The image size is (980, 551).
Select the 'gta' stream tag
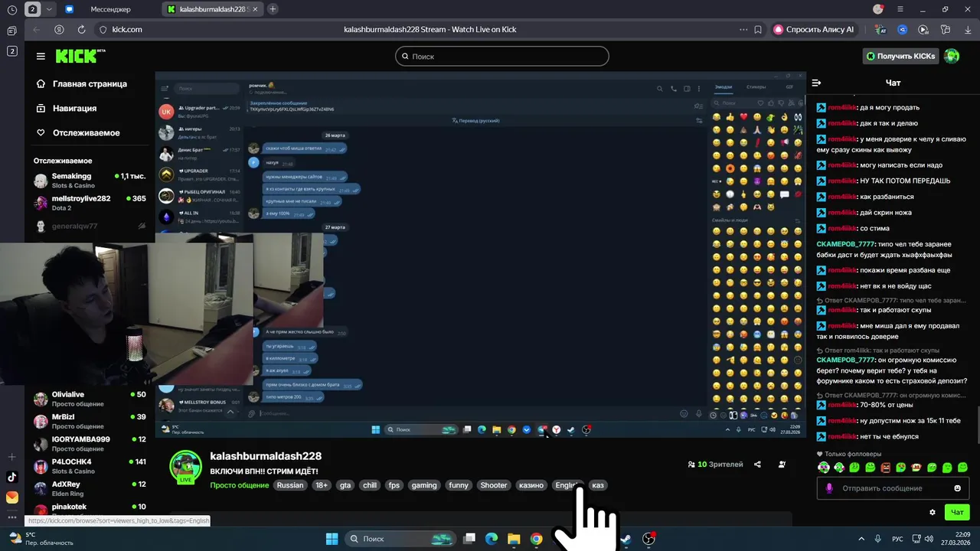[345, 485]
